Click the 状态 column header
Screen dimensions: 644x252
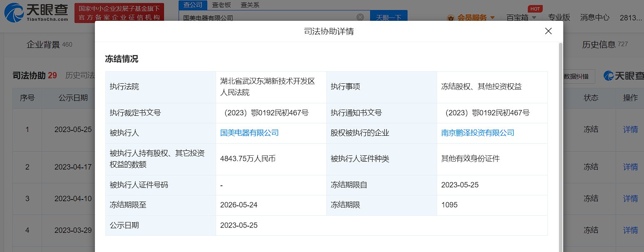pos(591,98)
